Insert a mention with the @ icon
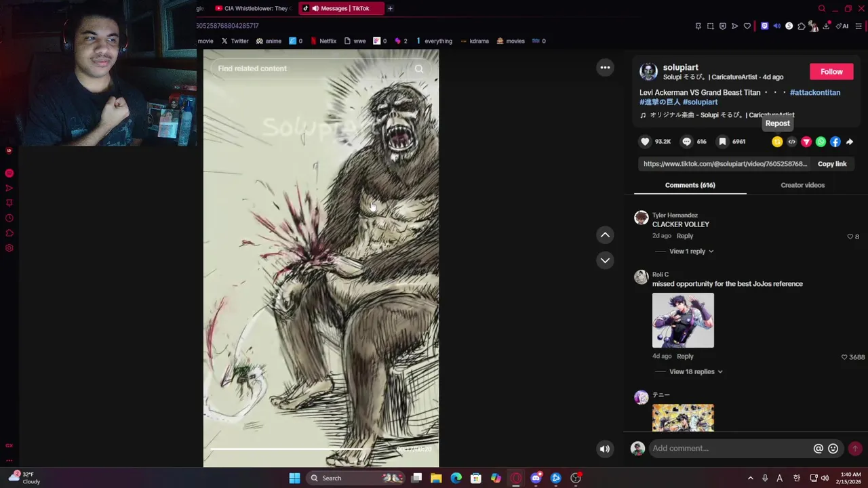Screen dimensions: 868x488 pyautogui.click(x=818, y=448)
